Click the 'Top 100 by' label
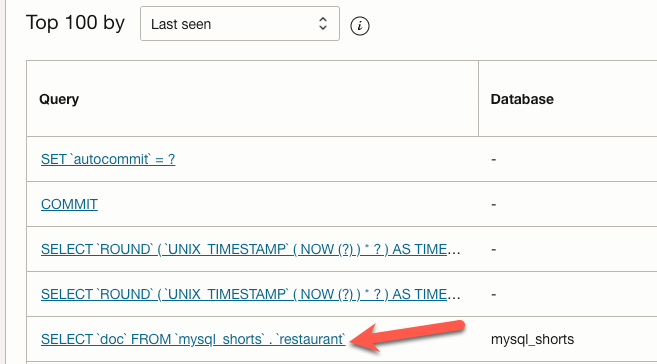 coord(75,23)
